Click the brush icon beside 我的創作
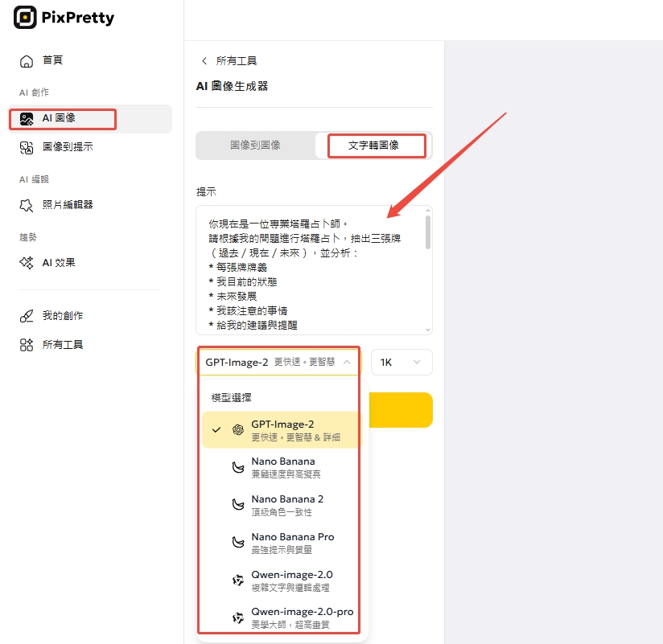Viewport: 663px width, 644px height. coord(27,316)
